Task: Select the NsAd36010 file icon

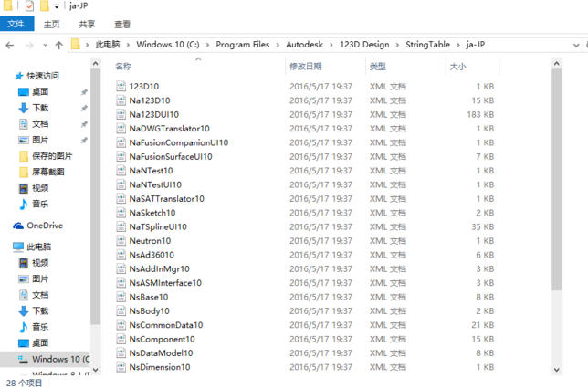Action: [121, 255]
